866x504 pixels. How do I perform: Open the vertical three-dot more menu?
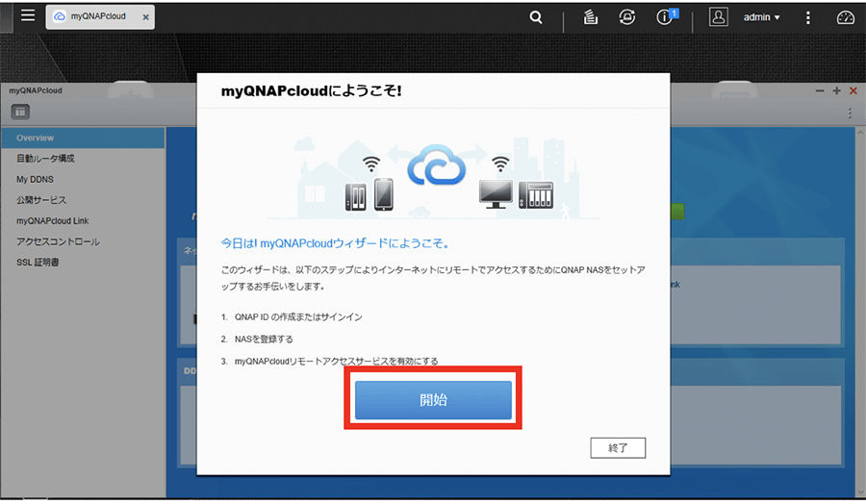tap(808, 17)
